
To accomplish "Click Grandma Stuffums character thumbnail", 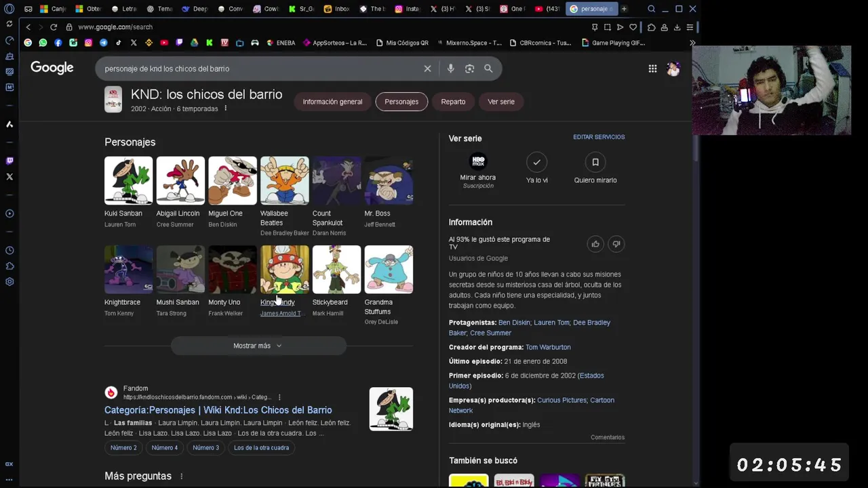I will (x=389, y=269).
